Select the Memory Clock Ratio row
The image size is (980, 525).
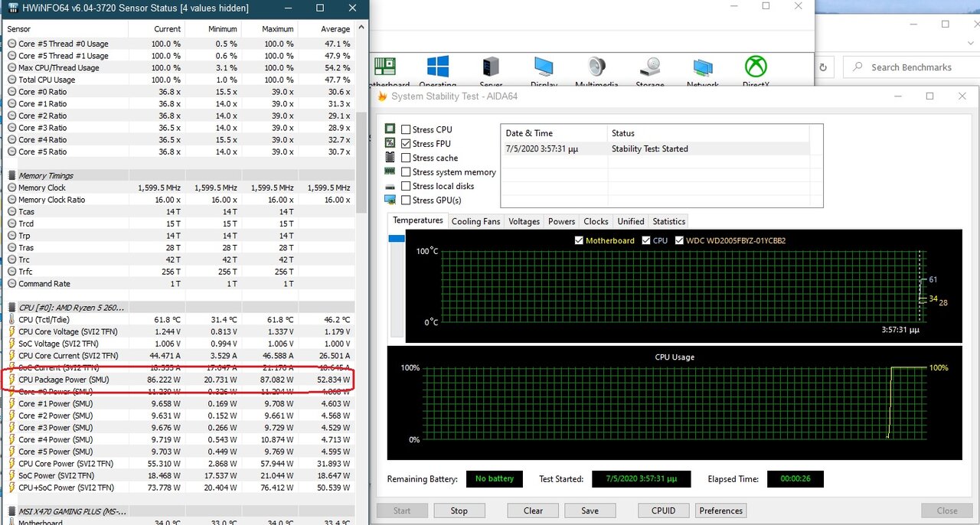tap(180, 200)
